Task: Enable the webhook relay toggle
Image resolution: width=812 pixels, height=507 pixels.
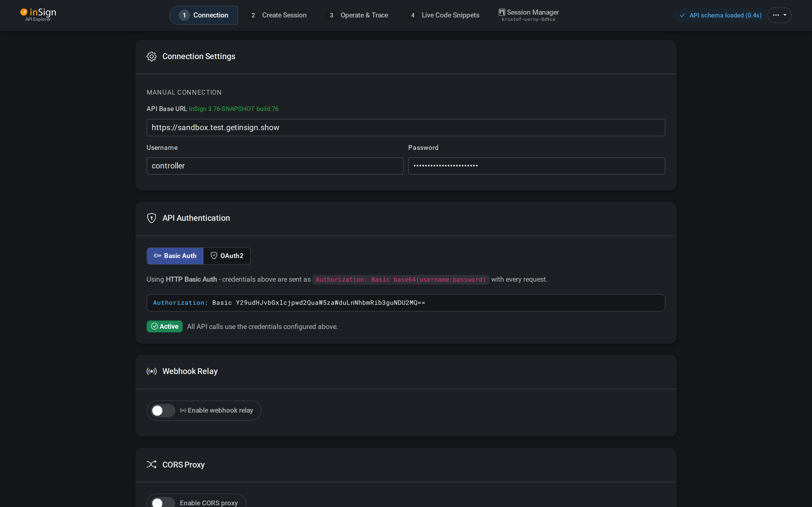Action: coord(162,410)
